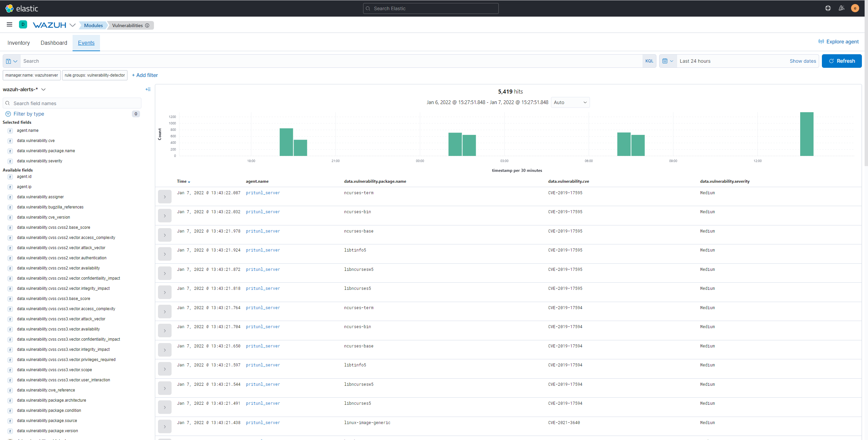This screenshot has width=868, height=440.
Task: Toggle the KQL query language switch
Action: point(649,61)
